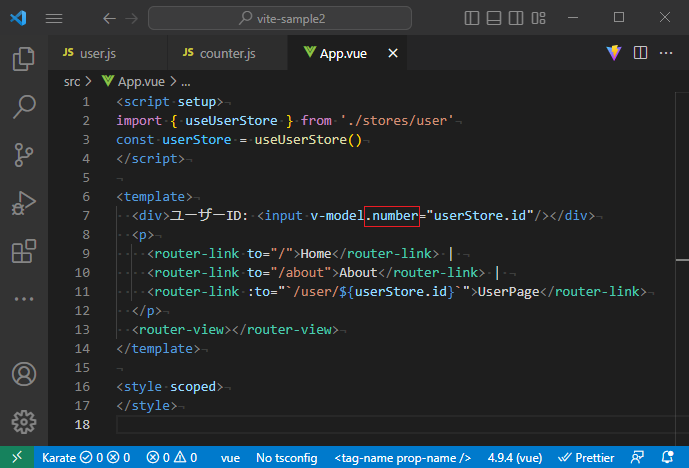
Task: Click the Home router-link text
Action: [x=316, y=254]
